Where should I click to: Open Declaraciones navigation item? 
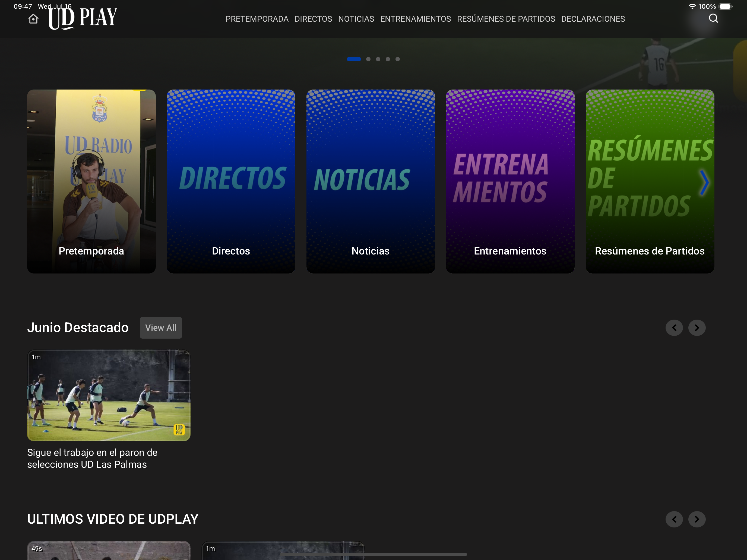tap(593, 19)
